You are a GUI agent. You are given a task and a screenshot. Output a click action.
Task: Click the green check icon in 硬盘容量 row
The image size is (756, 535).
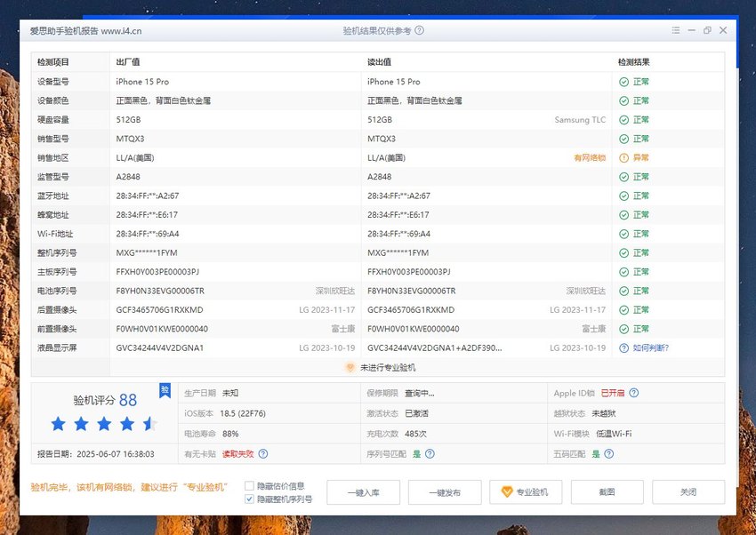623,120
